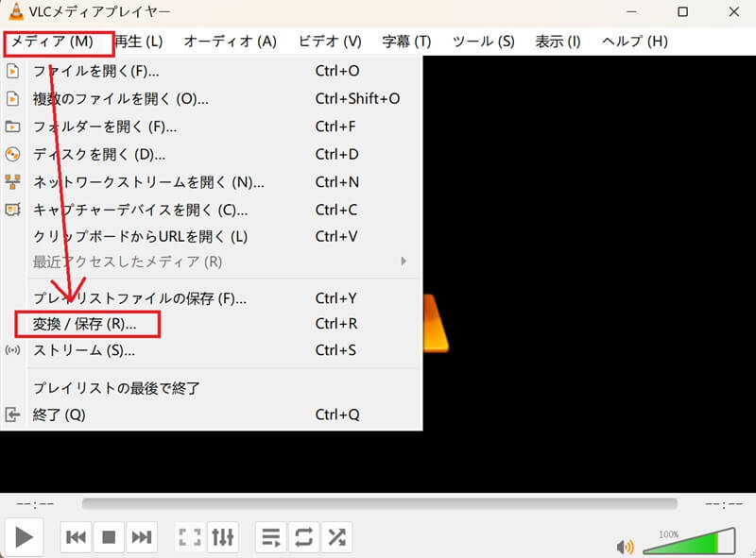
Task: Choose ファイルを開く (F)... entry
Action: click(x=211, y=72)
